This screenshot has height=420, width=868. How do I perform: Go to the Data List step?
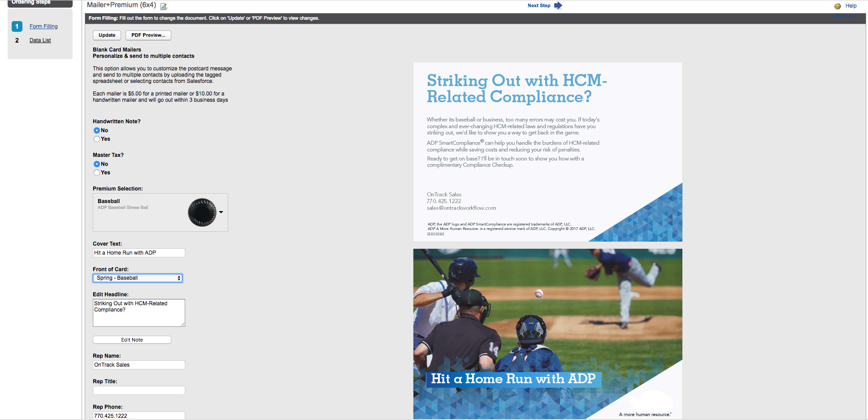(40, 40)
